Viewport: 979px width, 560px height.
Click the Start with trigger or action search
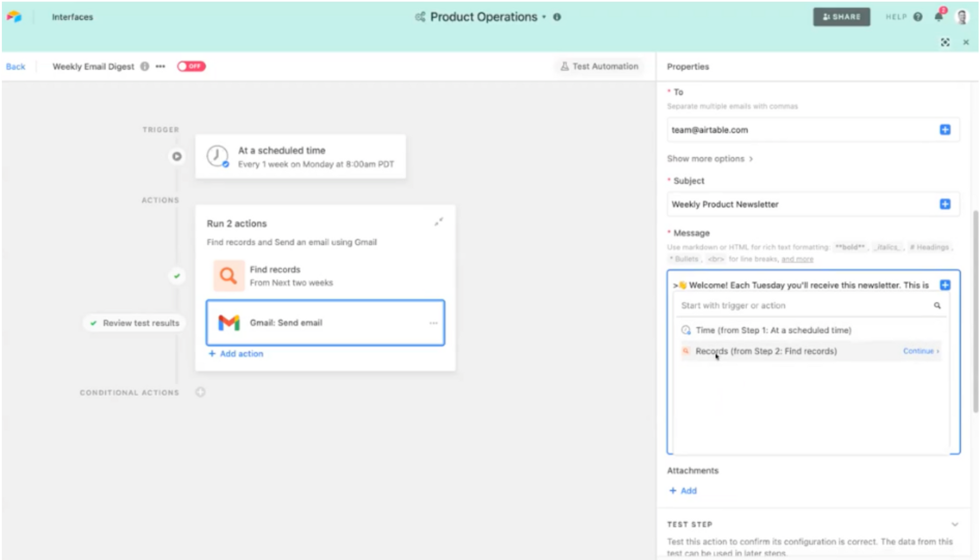(811, 305)
